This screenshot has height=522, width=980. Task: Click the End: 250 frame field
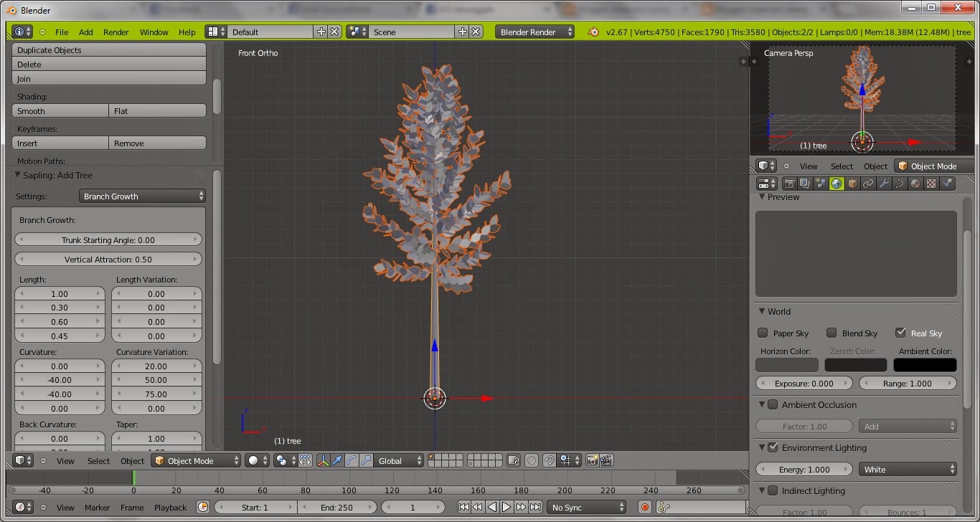[x=337, y=507]
